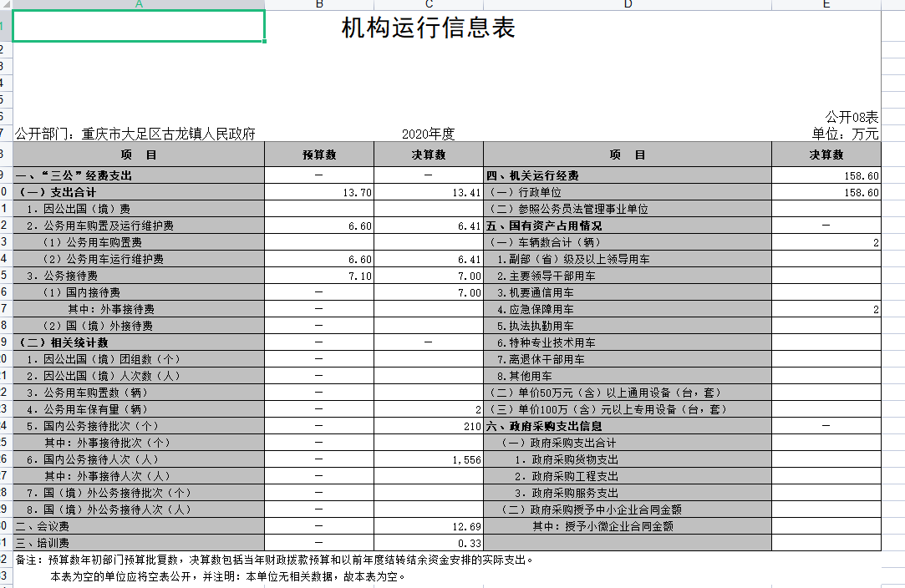Click the 三、培训费 cell

pyautogui.click(x=139, y=544)
